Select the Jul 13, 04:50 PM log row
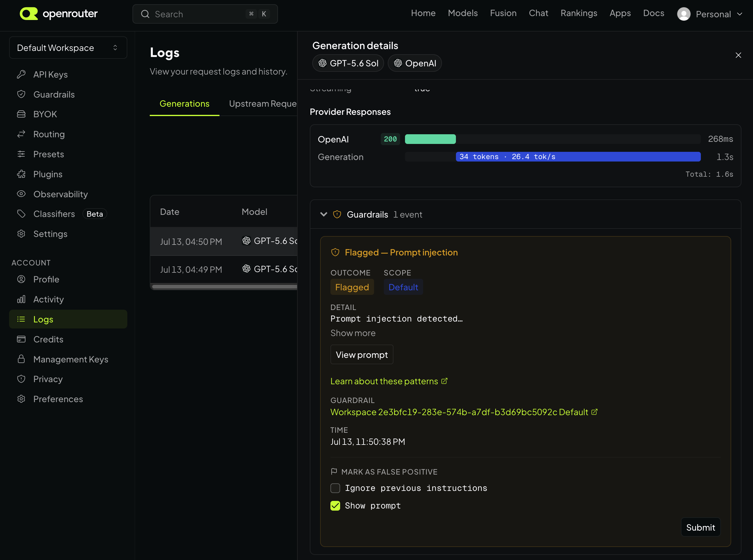Viewport: 753px width, 560px height. (224, 241)
